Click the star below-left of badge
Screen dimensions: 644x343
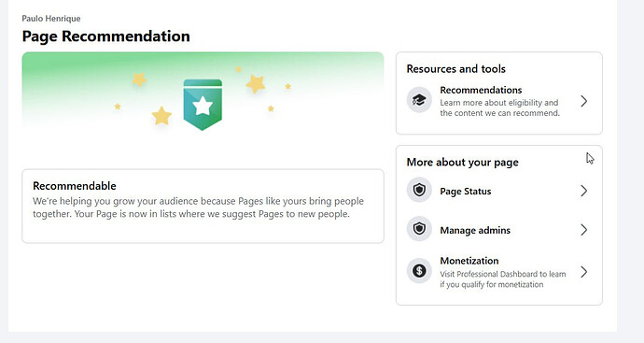point(161,116)
